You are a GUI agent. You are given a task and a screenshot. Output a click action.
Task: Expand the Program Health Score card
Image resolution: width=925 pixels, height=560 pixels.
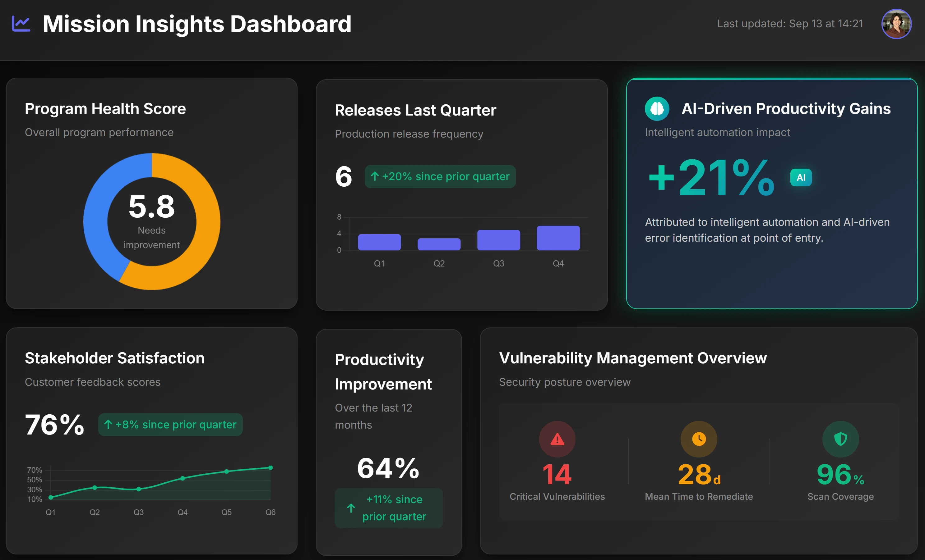pyautogui.click(x=151, y=193)
